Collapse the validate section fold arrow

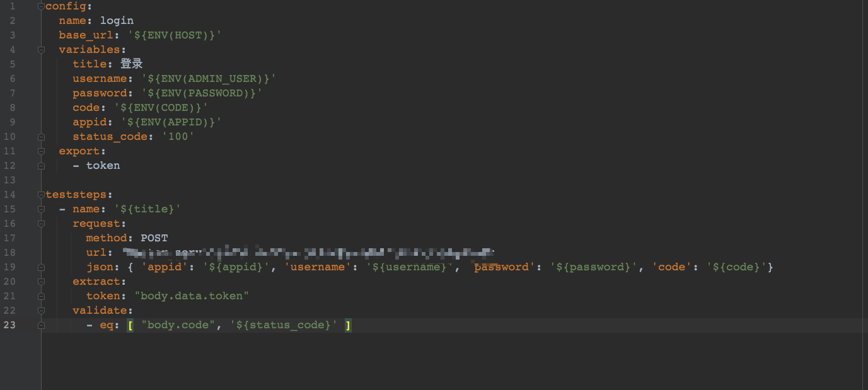[x=41, y=310]
